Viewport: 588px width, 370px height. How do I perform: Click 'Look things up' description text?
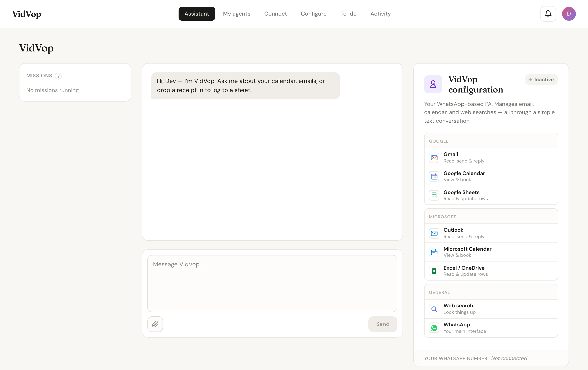click(x=459, y=312)
